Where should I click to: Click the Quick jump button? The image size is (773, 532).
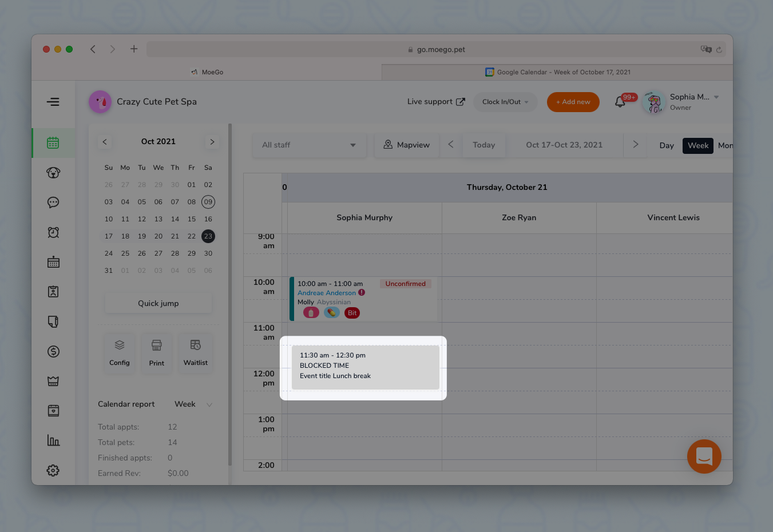pos(158,303)
